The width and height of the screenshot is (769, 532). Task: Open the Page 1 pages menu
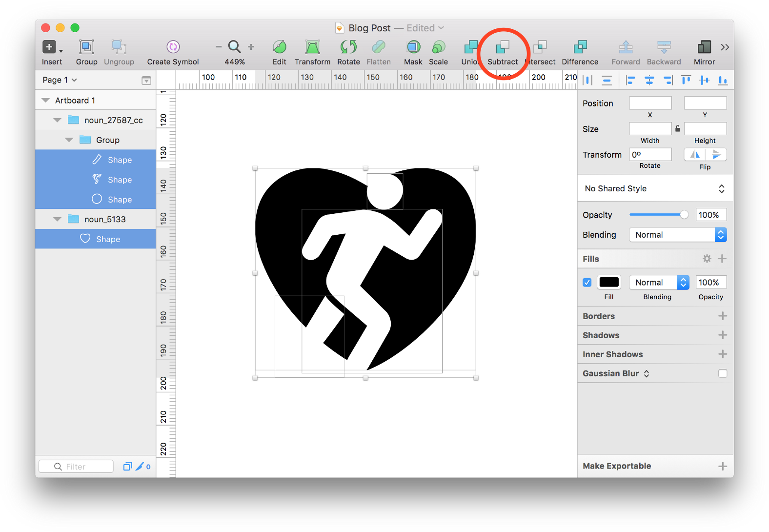point(60,80)
